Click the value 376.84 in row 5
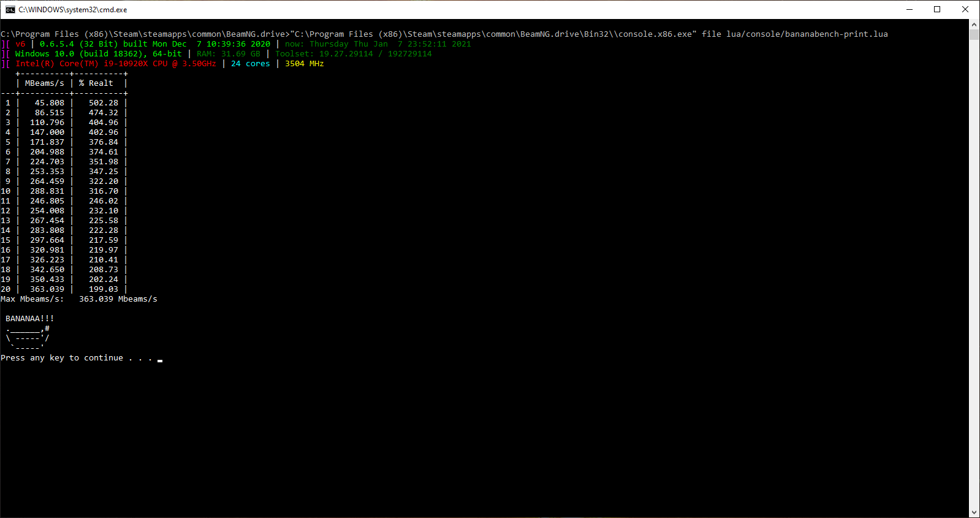980x518 pixels. (104, 142)
